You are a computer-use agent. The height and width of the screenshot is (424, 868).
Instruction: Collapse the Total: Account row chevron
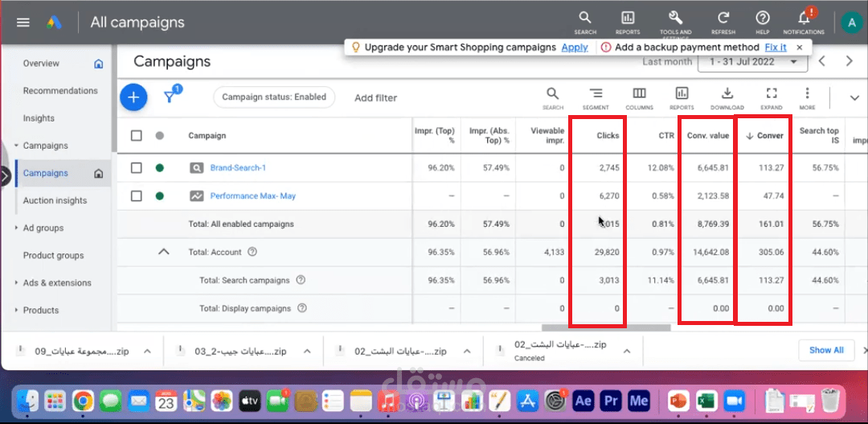coord(163,252)
